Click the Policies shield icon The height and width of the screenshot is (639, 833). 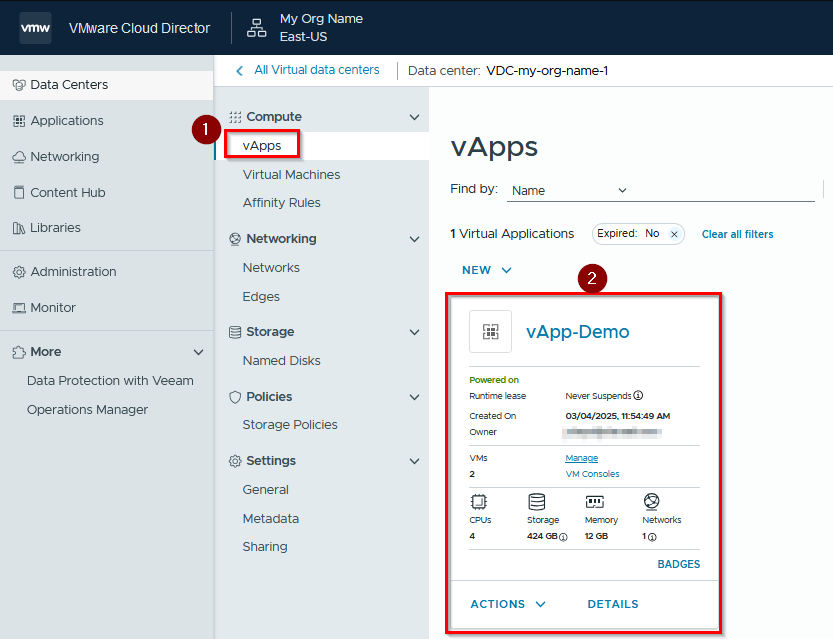(235, 397)
